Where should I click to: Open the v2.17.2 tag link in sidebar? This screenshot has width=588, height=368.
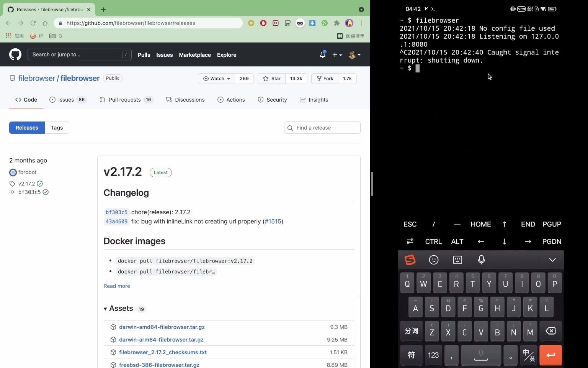[x=26, y=184]
